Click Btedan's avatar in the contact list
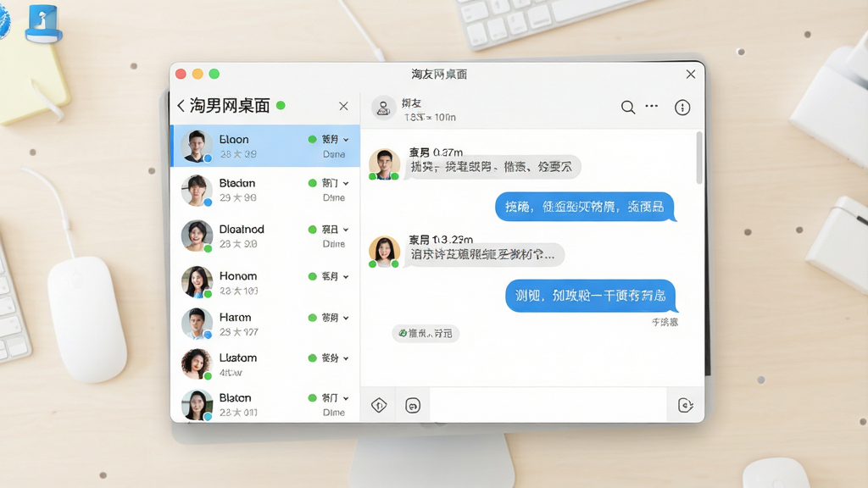Viewport: 868px width, 488px height. [197, 191]
